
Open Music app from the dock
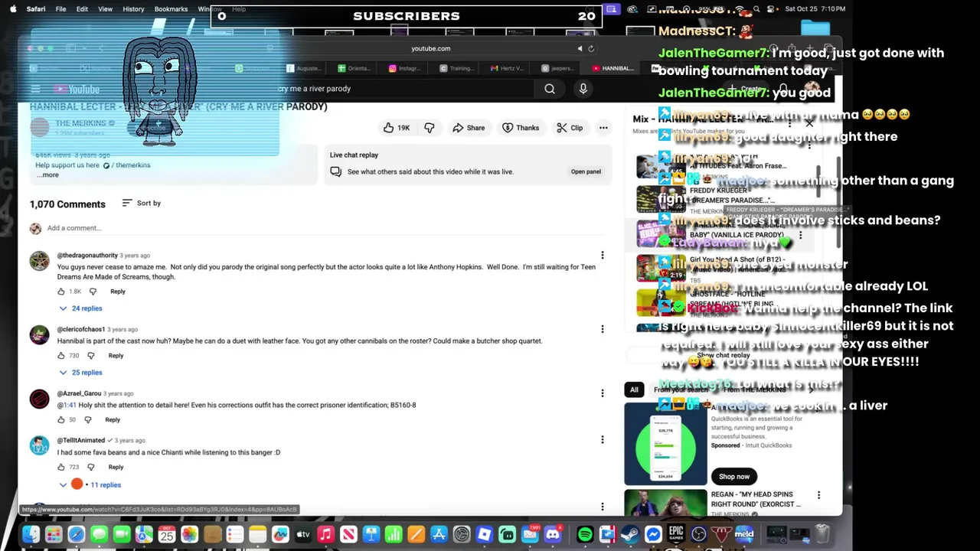click(325, 534)
